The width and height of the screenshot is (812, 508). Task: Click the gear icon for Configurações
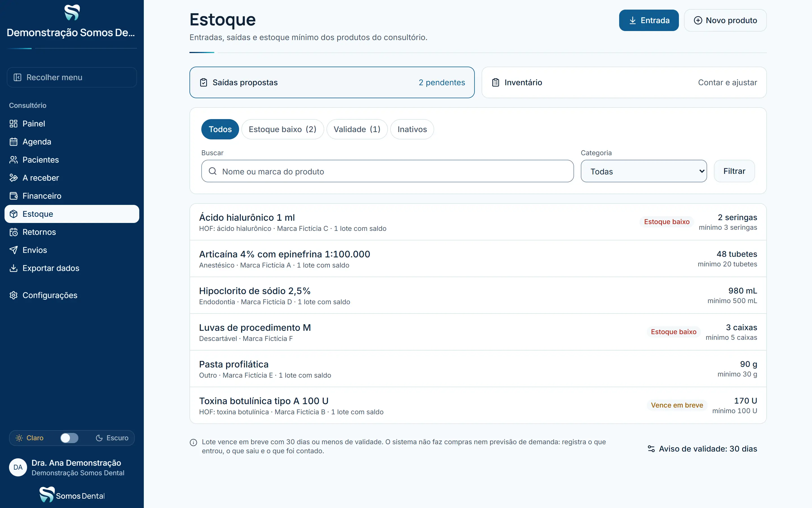tap(14, 295)
